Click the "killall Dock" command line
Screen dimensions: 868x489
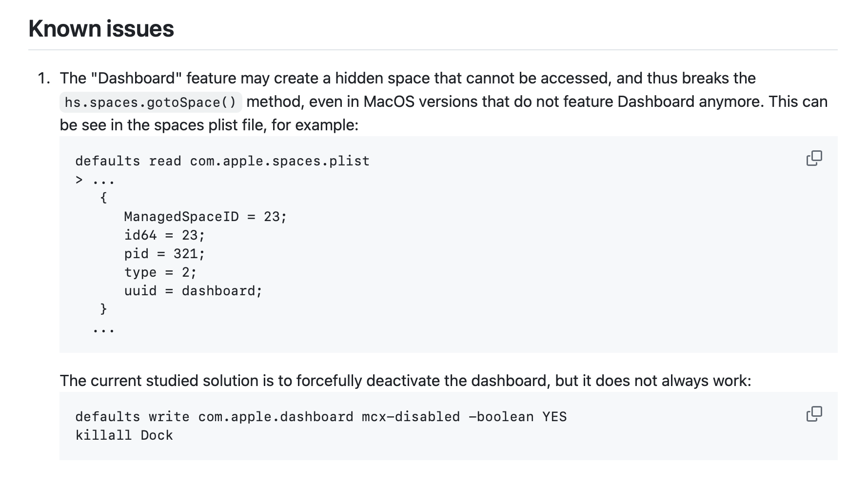click(x=124, y=435)
